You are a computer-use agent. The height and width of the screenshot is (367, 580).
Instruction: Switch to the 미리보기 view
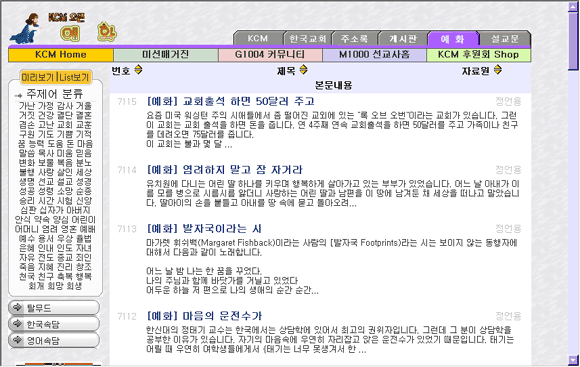coord(38,77)
